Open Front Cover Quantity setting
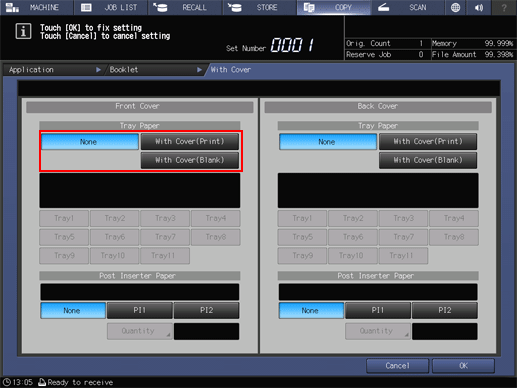The height and width of the screenshot is (388, 517). click(140, 331)
